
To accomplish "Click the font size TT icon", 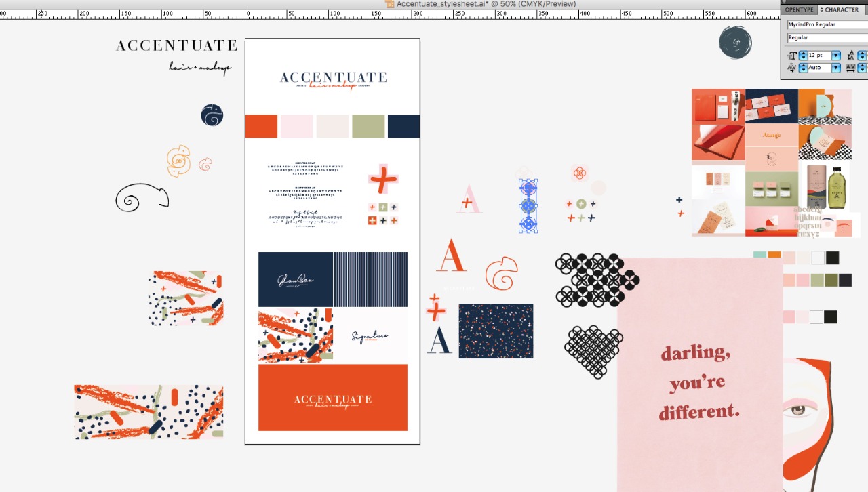I will 792,56.
